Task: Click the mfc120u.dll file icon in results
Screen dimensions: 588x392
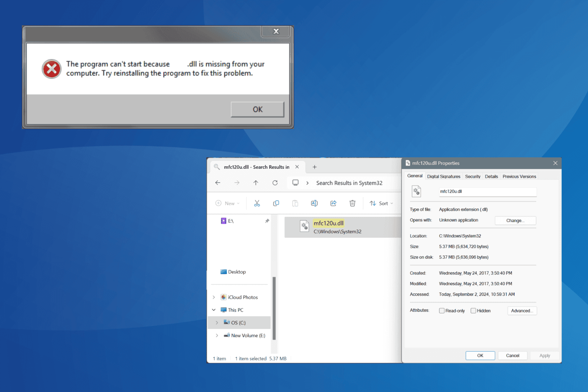Action: click(x=304, y=227)
